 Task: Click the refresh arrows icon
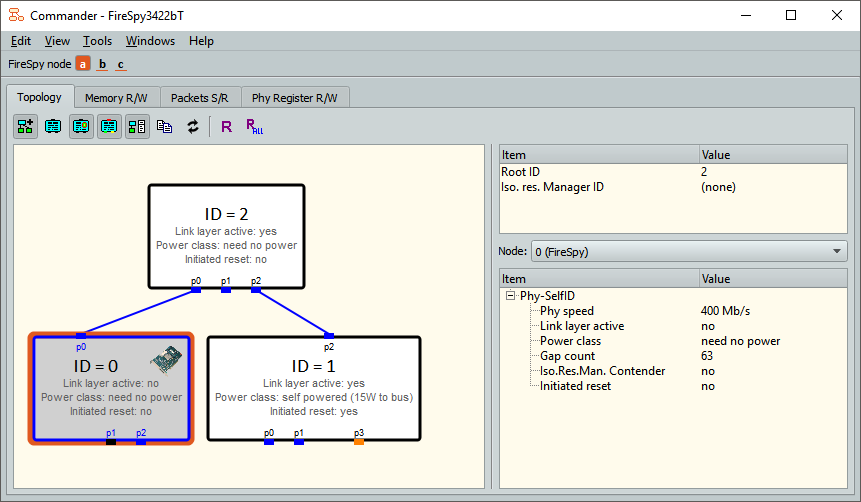[193, 127]
